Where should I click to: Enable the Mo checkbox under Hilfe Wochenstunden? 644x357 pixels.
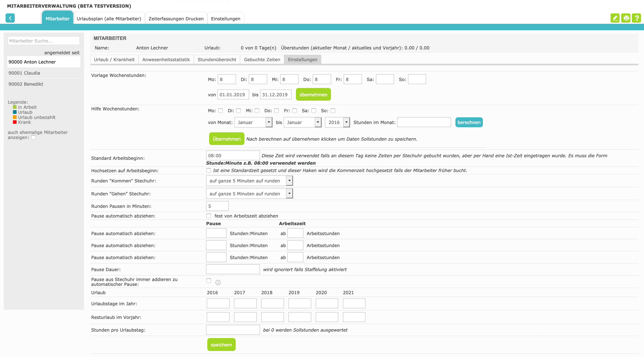(220, 111)
